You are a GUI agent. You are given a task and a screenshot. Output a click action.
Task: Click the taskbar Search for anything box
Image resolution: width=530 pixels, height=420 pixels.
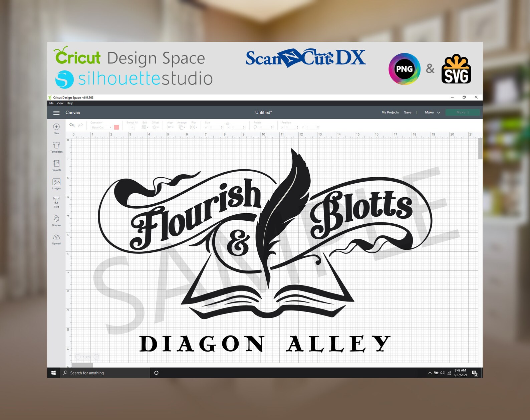pyautogui.click(x=105, y=373)
